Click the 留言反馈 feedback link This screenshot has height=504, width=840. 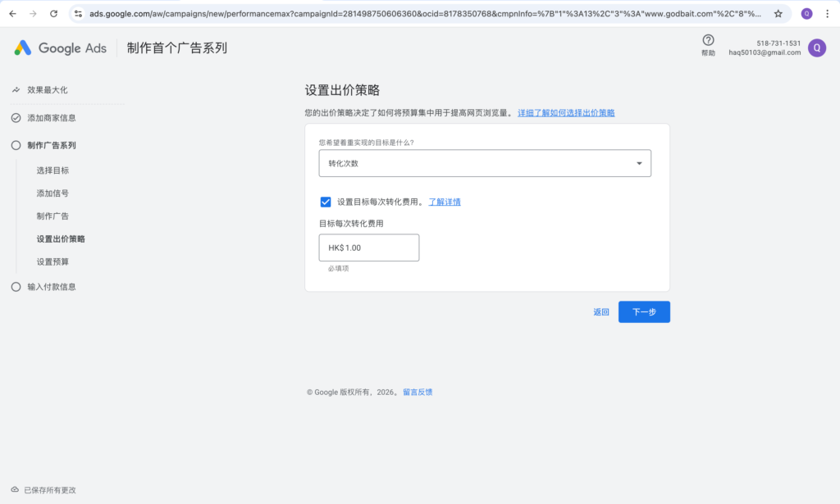point(418,393)
